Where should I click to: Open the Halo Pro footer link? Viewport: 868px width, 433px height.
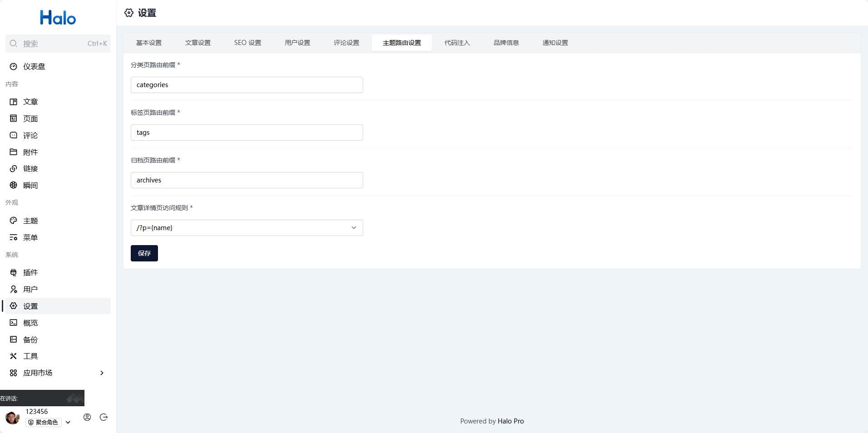(x=510, y=421)
